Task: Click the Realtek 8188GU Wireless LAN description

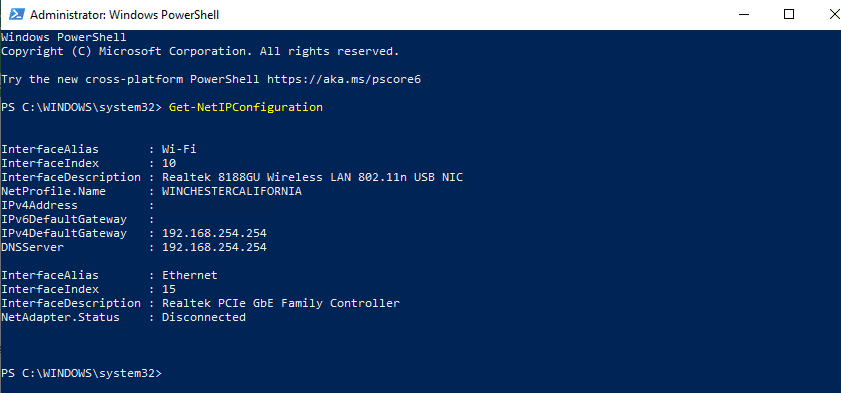Action: tap(312, 177)
